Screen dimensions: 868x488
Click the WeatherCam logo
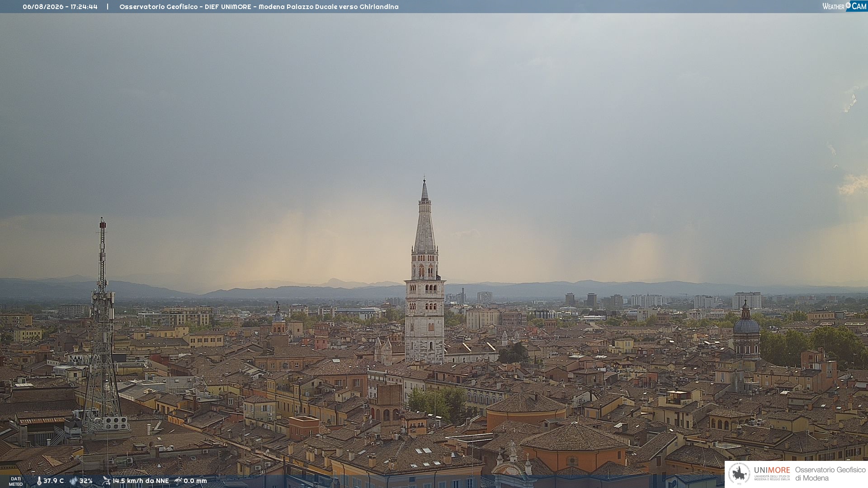[x=844, y=6]
